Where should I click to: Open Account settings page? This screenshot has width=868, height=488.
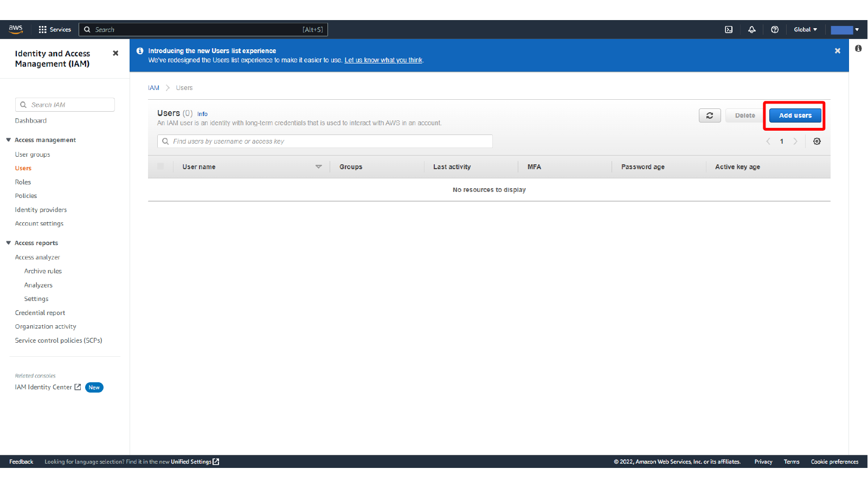tap(39, 223)
